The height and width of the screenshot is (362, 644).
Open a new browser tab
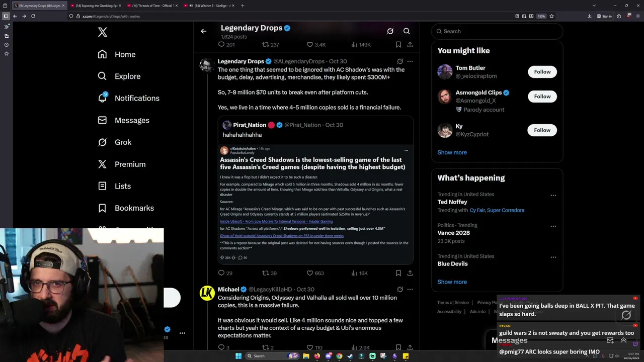pyautogui.click(x=243, y=6)
